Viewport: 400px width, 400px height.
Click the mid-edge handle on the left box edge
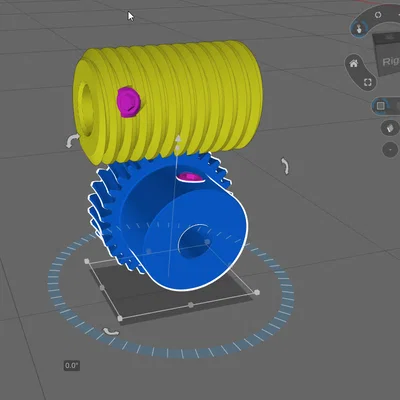[x=102, y=287]
